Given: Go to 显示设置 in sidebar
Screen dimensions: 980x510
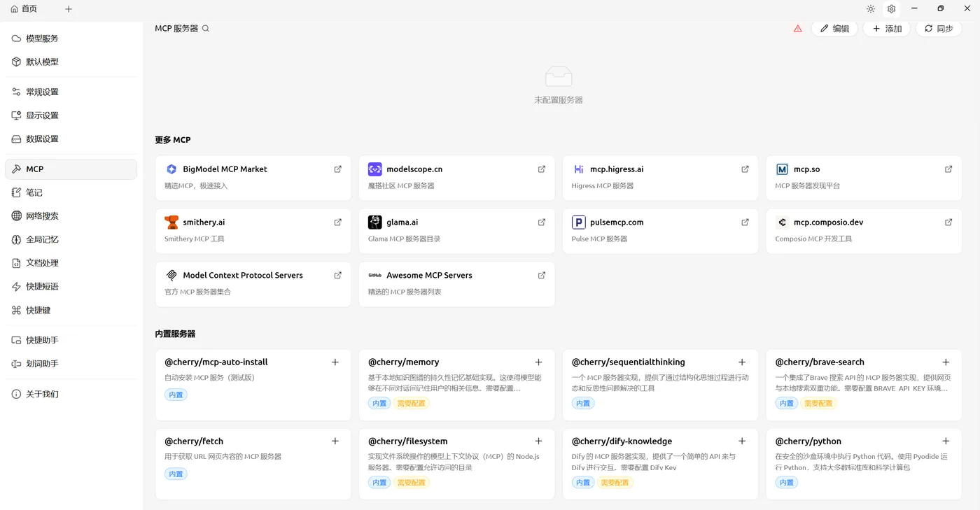Looking at the screenshot, I should (x=42, y=115).
